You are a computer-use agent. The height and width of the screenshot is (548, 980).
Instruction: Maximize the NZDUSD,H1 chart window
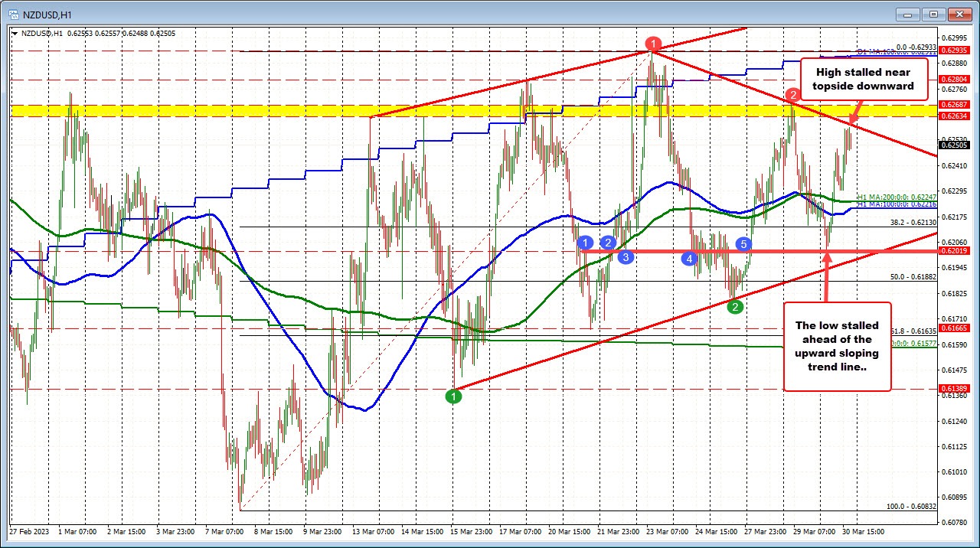[x=933, y=14]
